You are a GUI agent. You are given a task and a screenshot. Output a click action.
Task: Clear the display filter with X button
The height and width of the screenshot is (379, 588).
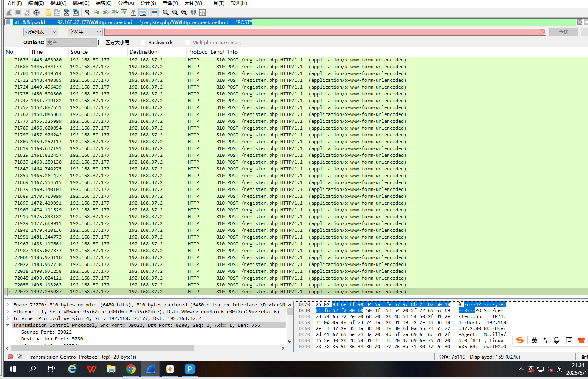(580, 22)
